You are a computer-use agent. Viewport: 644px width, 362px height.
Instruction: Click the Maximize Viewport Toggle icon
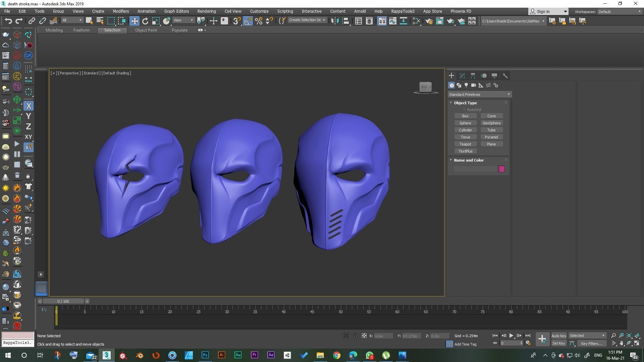[637, 343]
